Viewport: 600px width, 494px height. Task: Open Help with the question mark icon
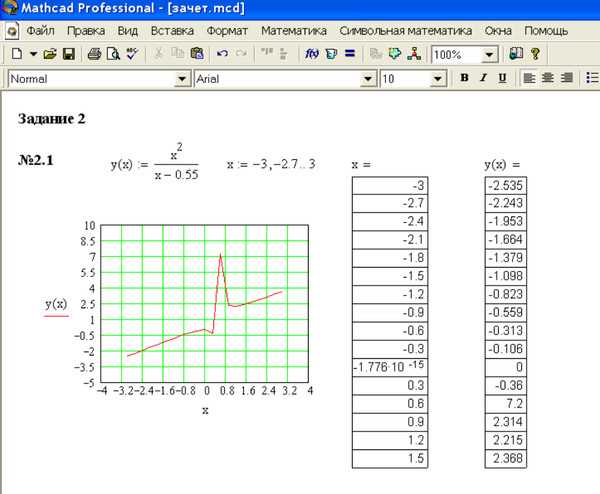click(535, 53)
